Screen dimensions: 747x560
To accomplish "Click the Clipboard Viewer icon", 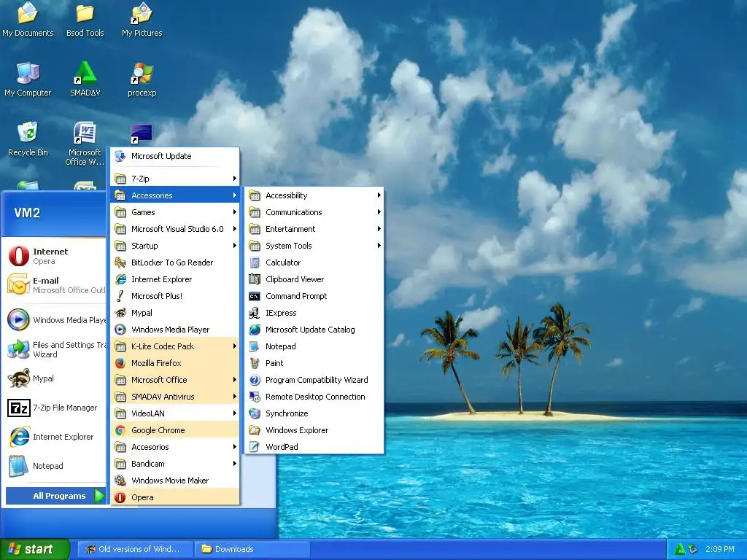I will (255, 279).
